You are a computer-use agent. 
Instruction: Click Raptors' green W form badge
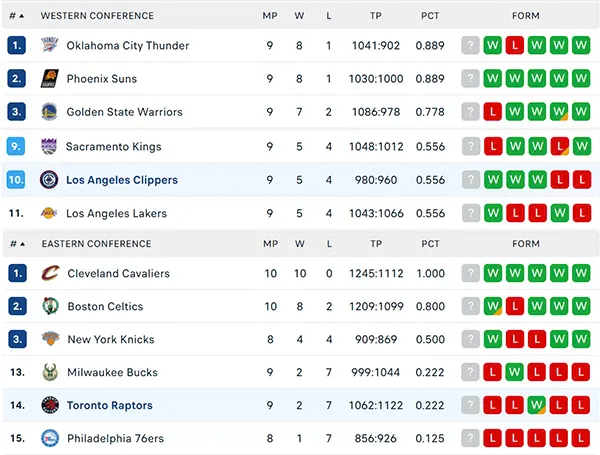click(536, 405)
